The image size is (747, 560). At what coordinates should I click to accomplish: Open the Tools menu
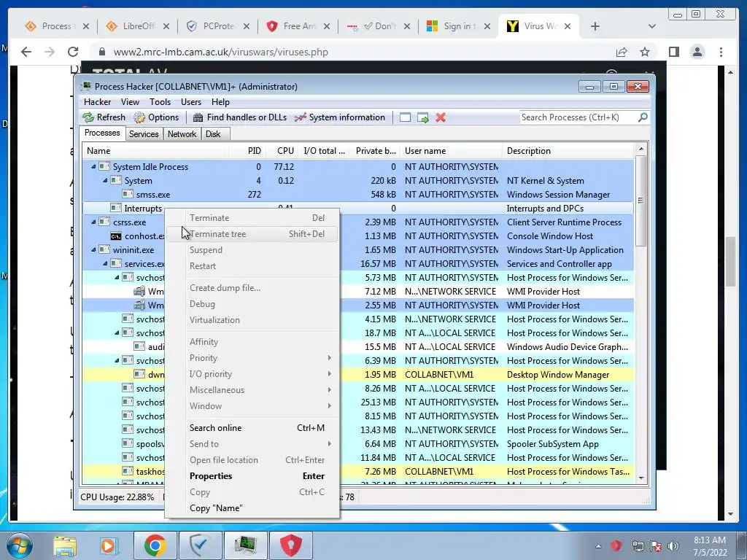(160, 102)
